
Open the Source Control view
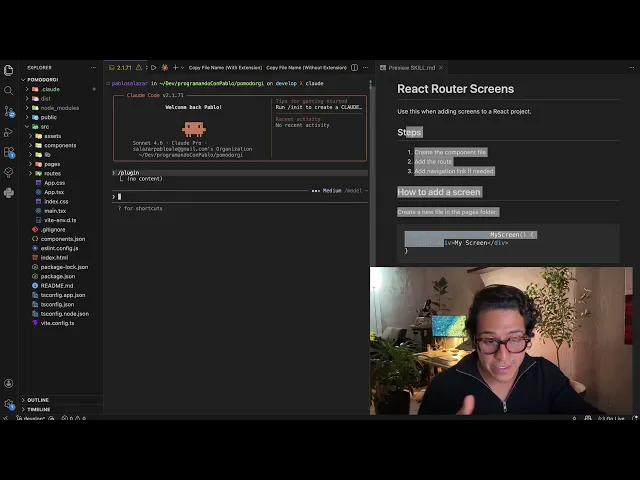click(9, 111)
